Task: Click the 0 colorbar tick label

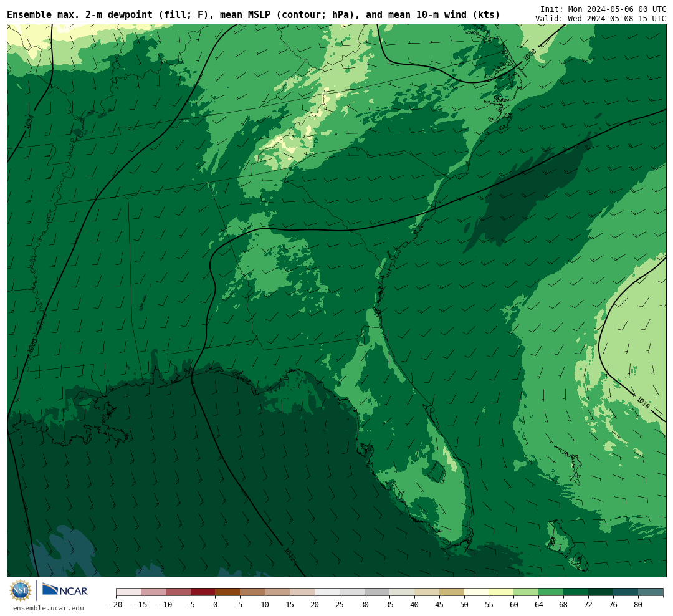Action: pos(216,605)
